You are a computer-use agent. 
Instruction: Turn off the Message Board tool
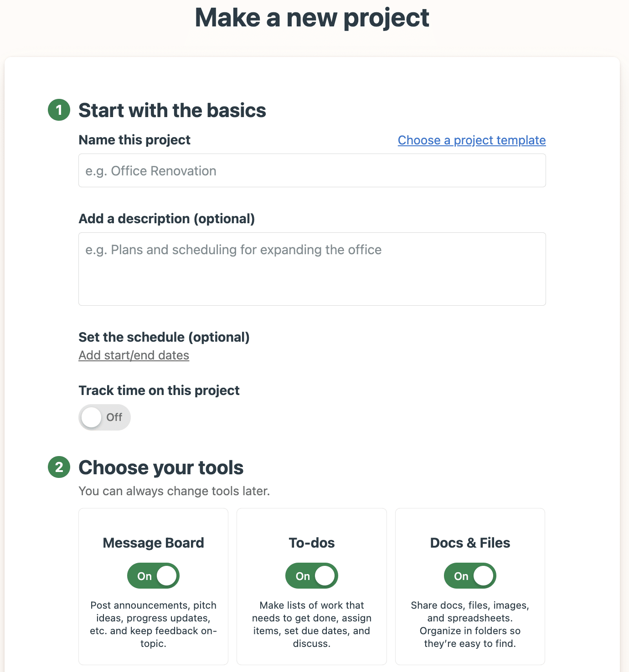[x=153, y=575]
